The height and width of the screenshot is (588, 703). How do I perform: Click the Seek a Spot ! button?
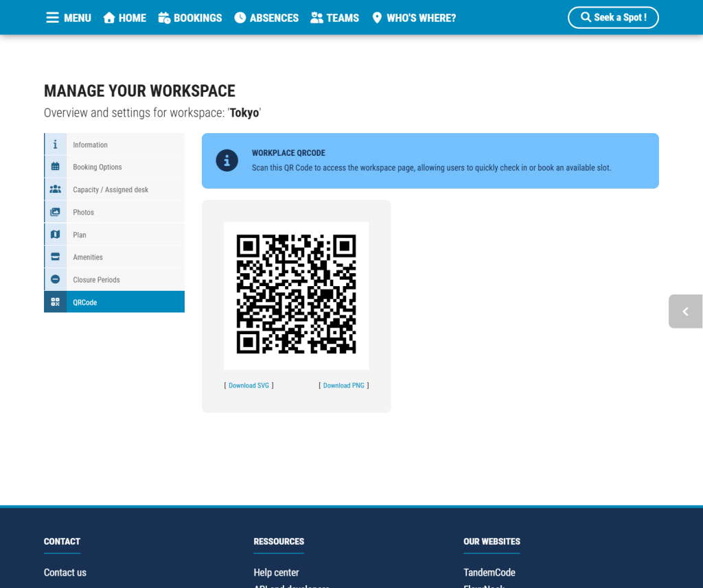pyautogui.click(x=613, y=17)
